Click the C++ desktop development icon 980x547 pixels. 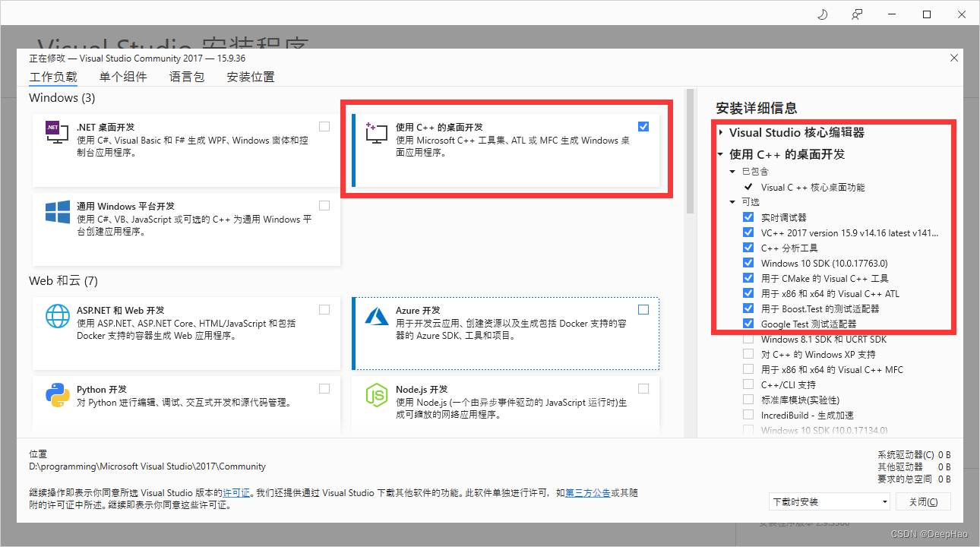(377, 133)
